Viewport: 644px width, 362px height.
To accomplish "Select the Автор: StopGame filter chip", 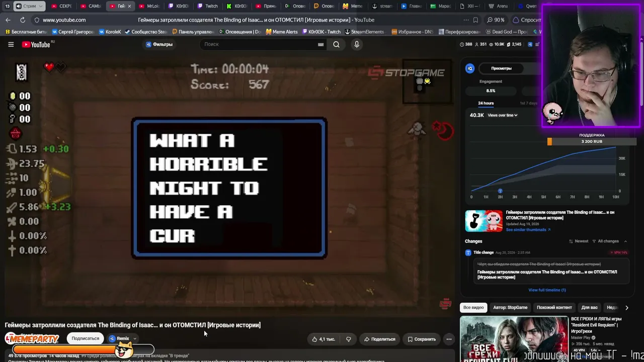I will [510, 307].
